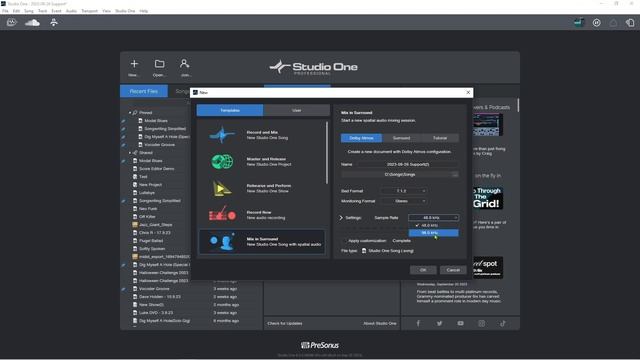Viewport: 640px width, 360px height.
Task: Select the Tutorial tab
Action: point(440,138)
